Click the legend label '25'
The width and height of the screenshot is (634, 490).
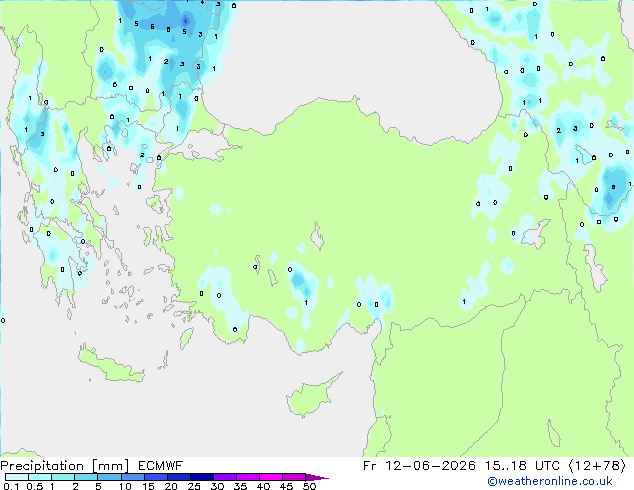click(x=194, y=486)
